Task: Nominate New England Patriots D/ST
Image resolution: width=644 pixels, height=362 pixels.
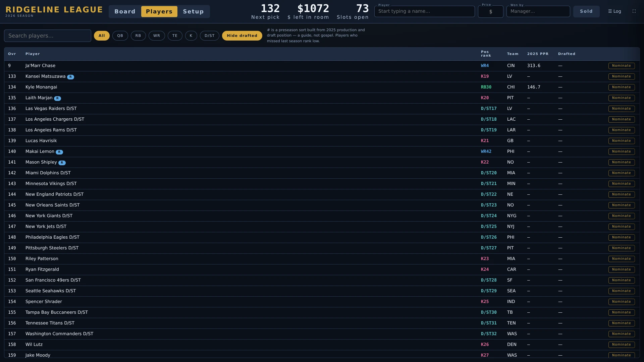Action: [x=621, y=194]
